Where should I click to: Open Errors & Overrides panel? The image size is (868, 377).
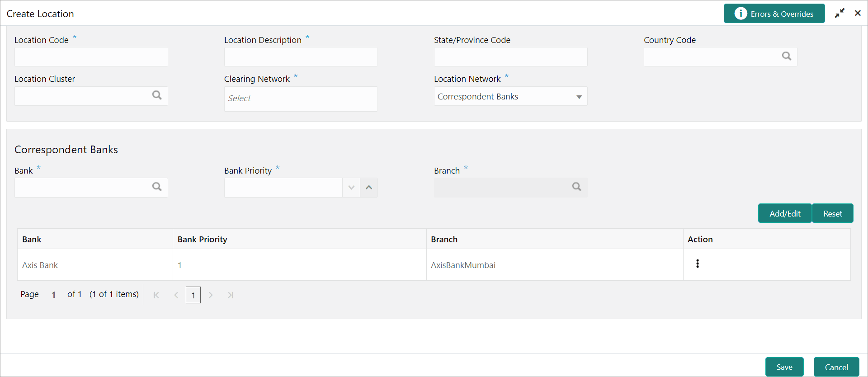774,14
